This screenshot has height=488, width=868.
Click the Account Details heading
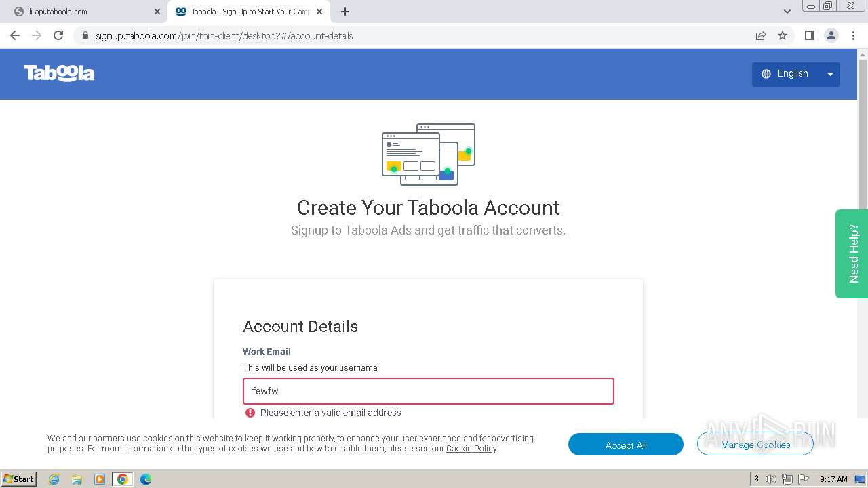point(300,327)
